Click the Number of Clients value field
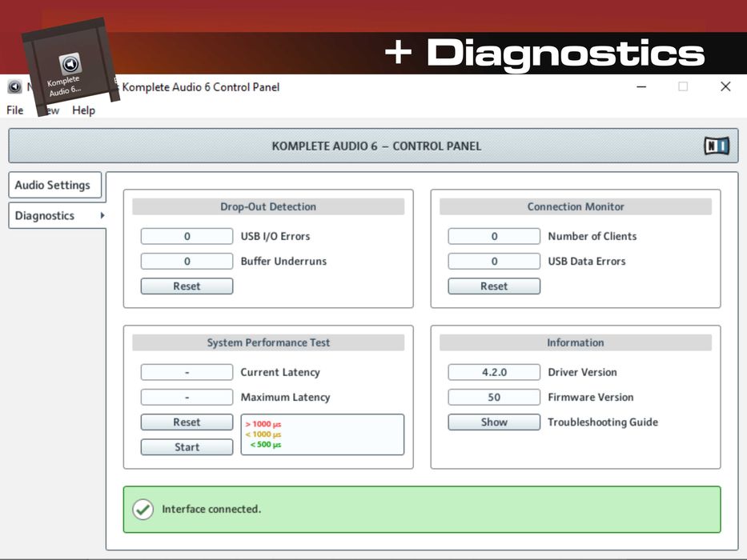This screenshot has width=747, height=560. coord(494,236)
